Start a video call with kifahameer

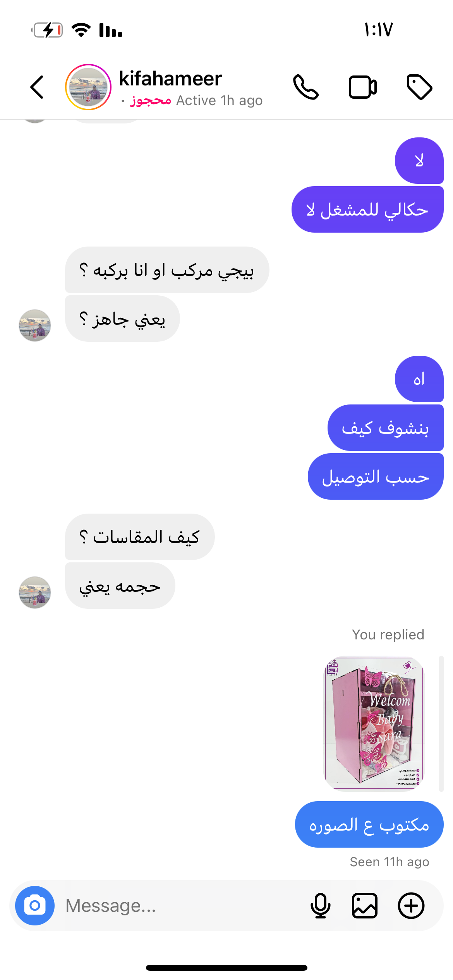[x=363, y=87]
